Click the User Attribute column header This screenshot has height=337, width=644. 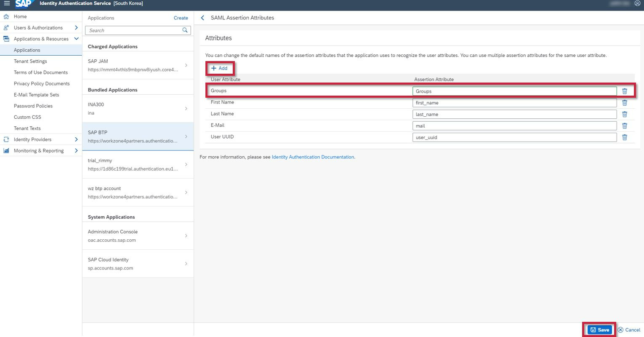click(x=226, y=79)
